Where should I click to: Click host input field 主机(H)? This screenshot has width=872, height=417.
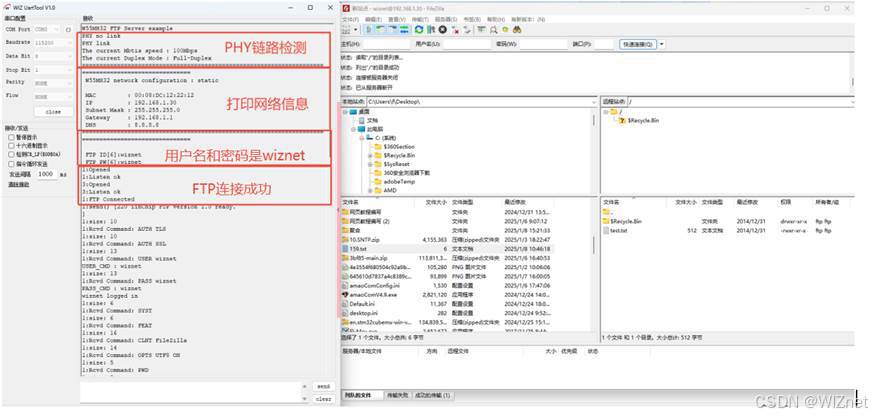(386, 44)
